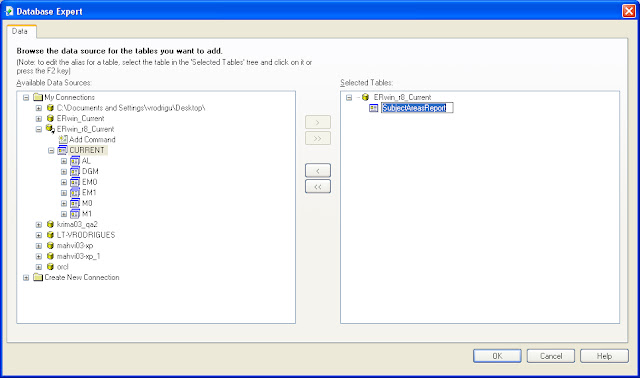
Task: Click the ERwin_r8_Current database icon in Selected Tables
Action: pos(366,97)
